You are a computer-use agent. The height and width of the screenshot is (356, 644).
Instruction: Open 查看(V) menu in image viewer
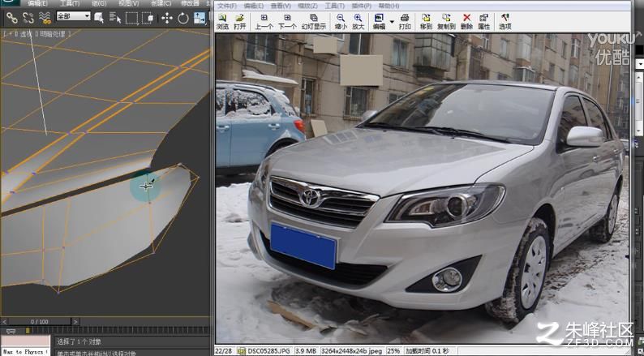(x=281, y=6)
